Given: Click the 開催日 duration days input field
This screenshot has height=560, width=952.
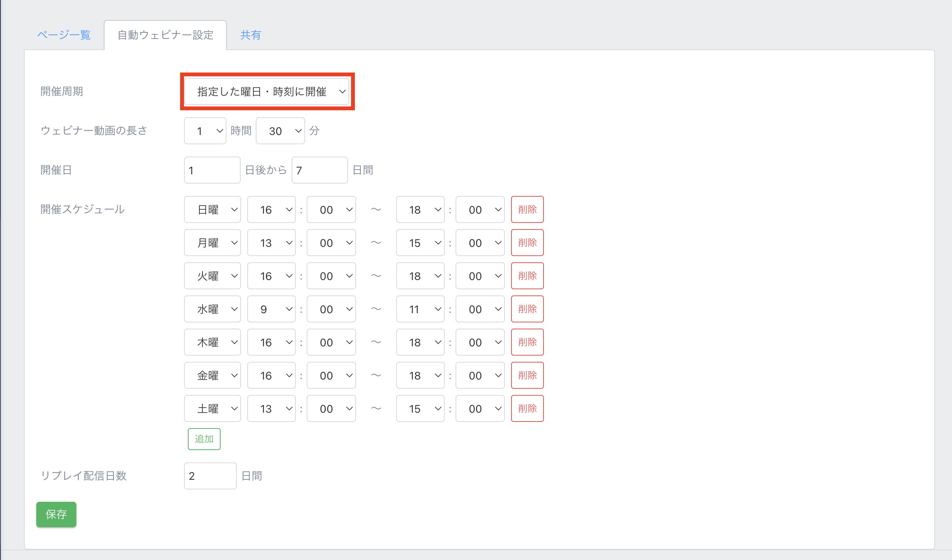Looking at the screenshot, I should [319, 170].
